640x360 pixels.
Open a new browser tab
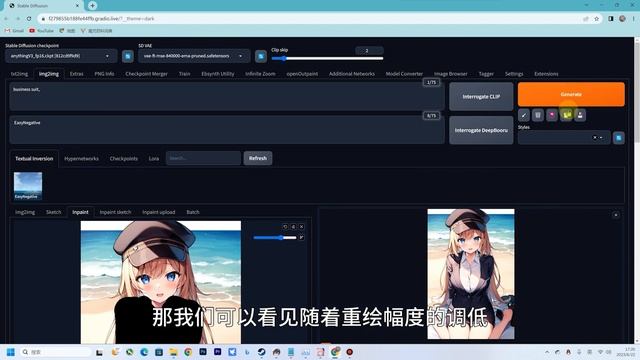(92, 6)
